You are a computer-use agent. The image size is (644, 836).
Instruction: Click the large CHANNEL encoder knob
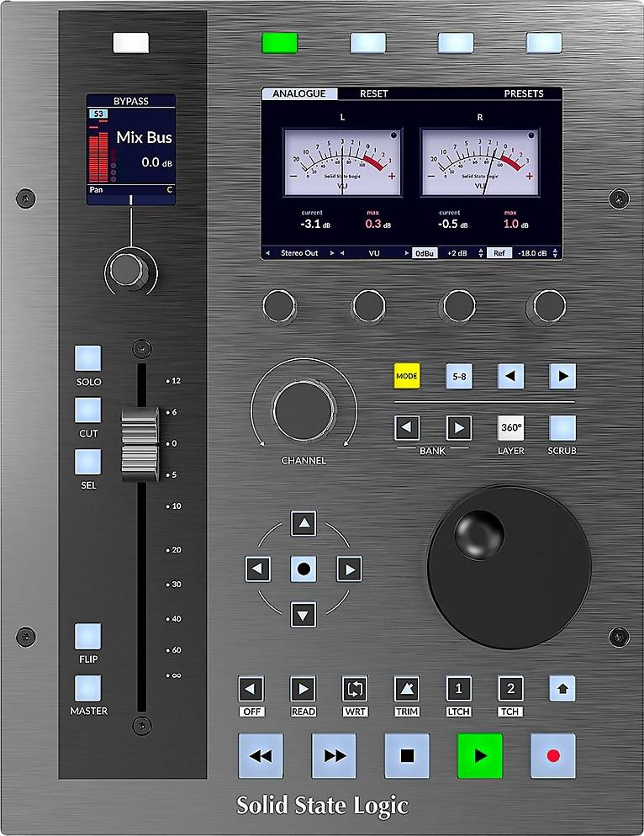304,410
